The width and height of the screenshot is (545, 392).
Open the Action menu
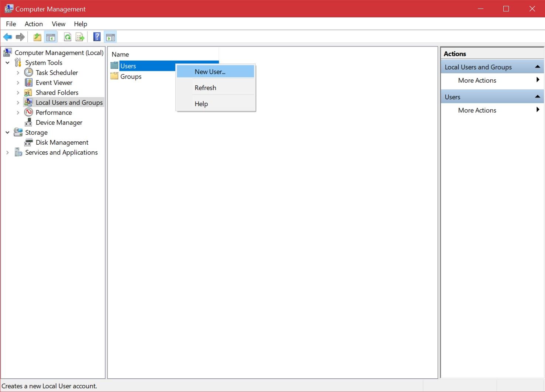tap(34, 24)
